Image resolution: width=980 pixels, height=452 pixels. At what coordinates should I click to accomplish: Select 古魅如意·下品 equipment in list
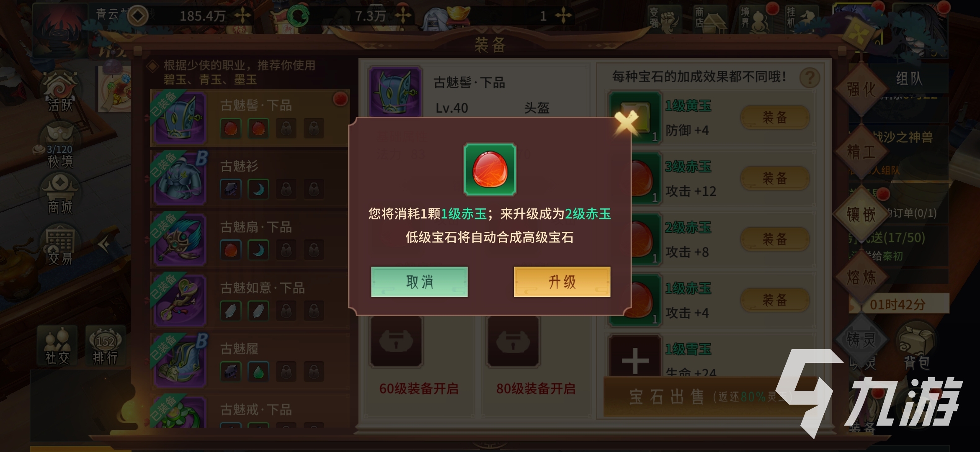click(250, 300)
